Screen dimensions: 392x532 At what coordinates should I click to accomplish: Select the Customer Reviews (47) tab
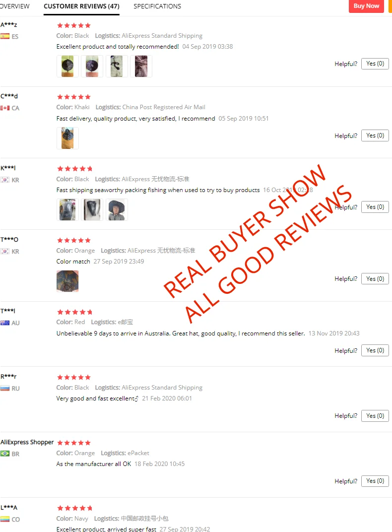(81, 6)
